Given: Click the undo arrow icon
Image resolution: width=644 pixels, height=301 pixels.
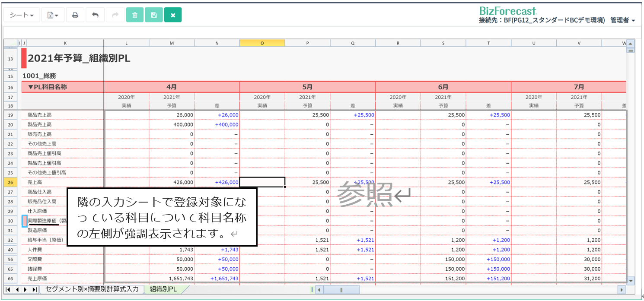Looking at the screenshot, I should (x=95, y=15).
